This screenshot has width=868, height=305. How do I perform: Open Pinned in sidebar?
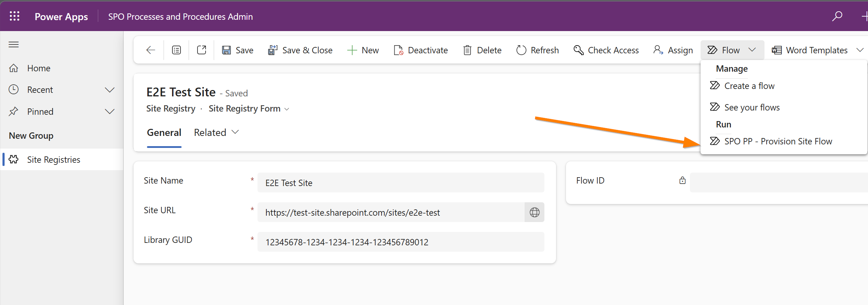point(40,112)
